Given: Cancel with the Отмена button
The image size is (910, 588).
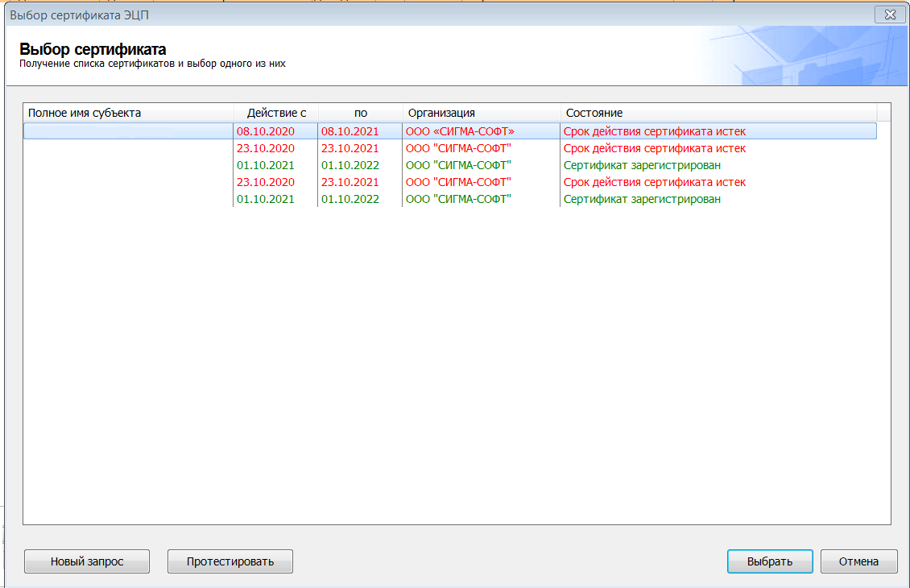Looking at the screenshot, I should pos(858,561).
